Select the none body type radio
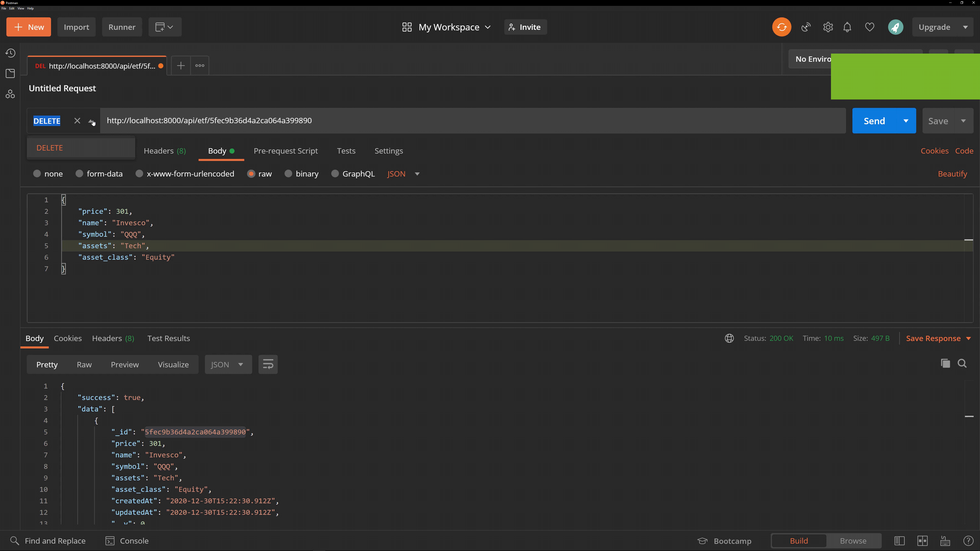The height and width of the screenshot is (551, 980). [x=37, y=173]
